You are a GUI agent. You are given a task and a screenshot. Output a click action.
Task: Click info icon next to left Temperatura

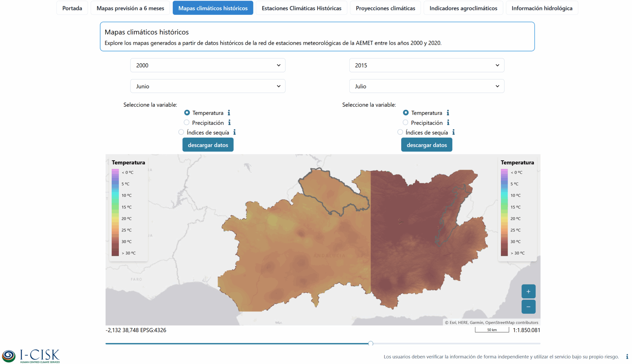(229, 113)
